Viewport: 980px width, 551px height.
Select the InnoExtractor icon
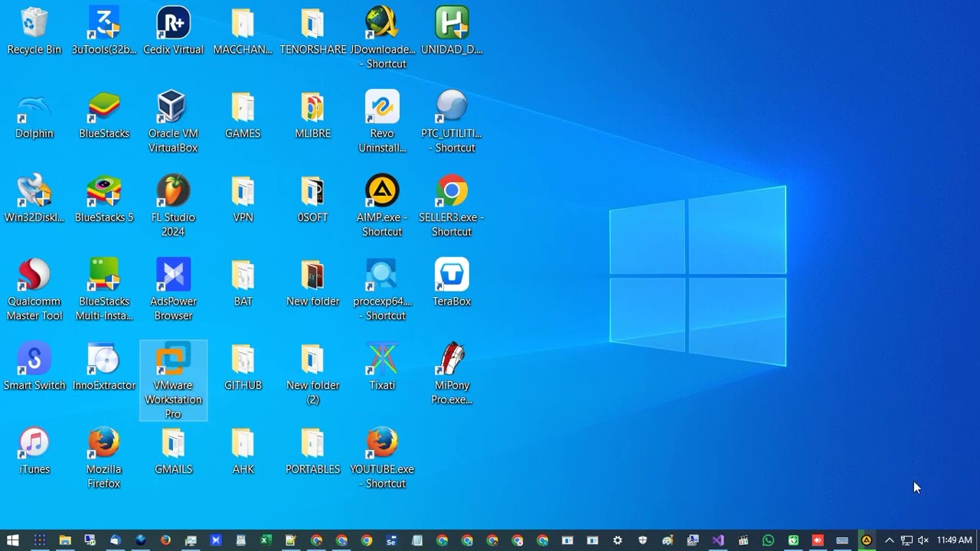[x=104, y=367]
